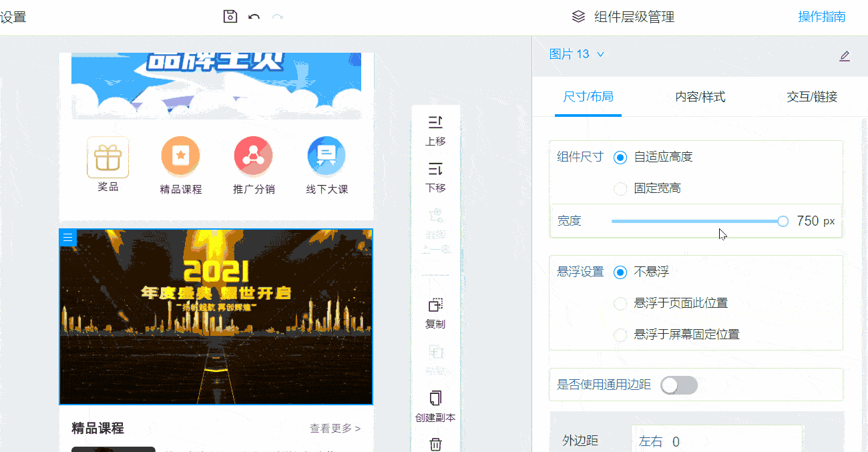The image size is (868, 452).
Task: Click the 品牌主页 top banner image
Action: tap(216, 86)
